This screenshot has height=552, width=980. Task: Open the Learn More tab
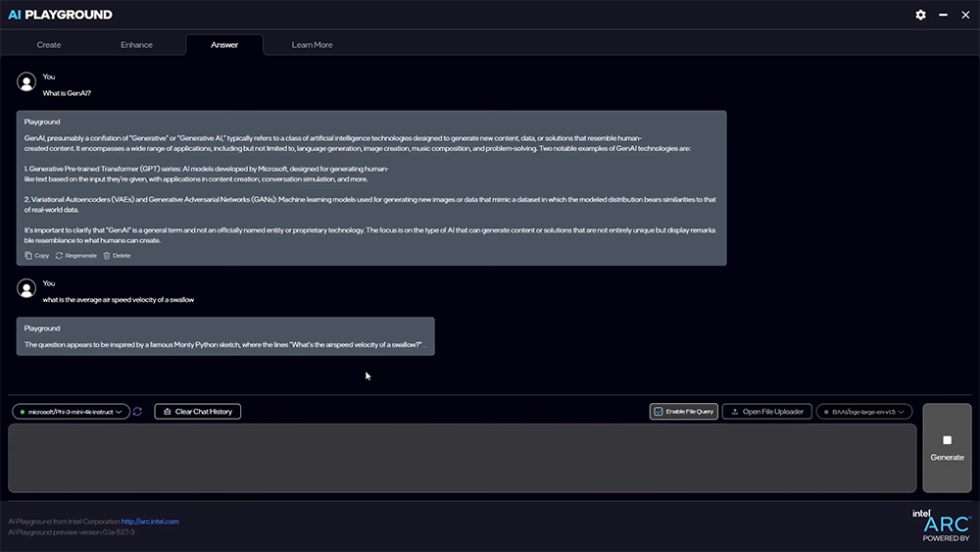(x=312, y=45)
